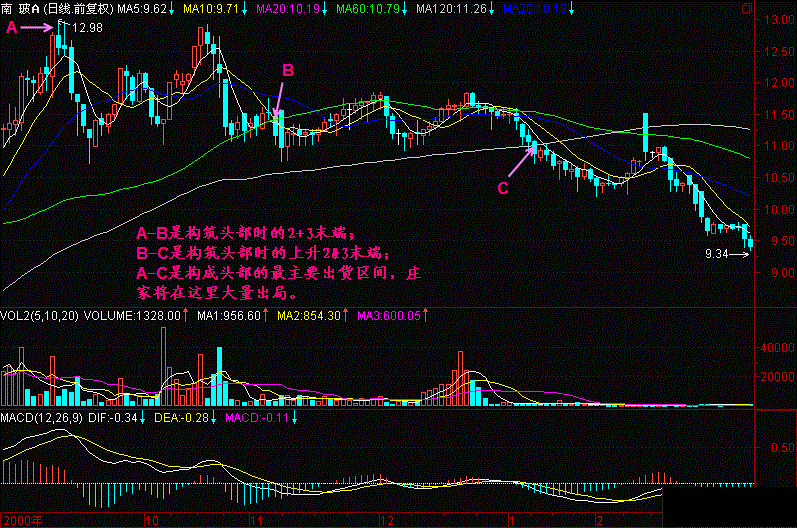The image size is (797, 528).
Task: Click the 12.98 high price label
Action: click(88, 27)
